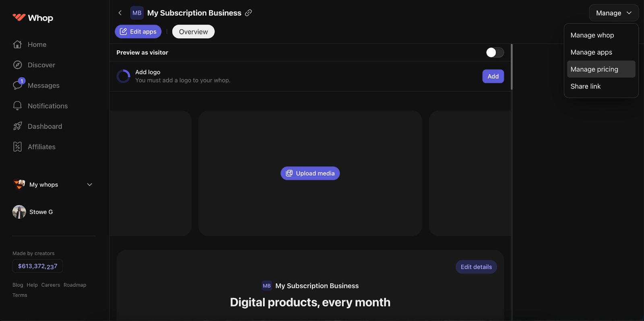Select Manage pricing from the menu
Image resolution: width=644 pixels, height=321 pixels.
point(594,69)
